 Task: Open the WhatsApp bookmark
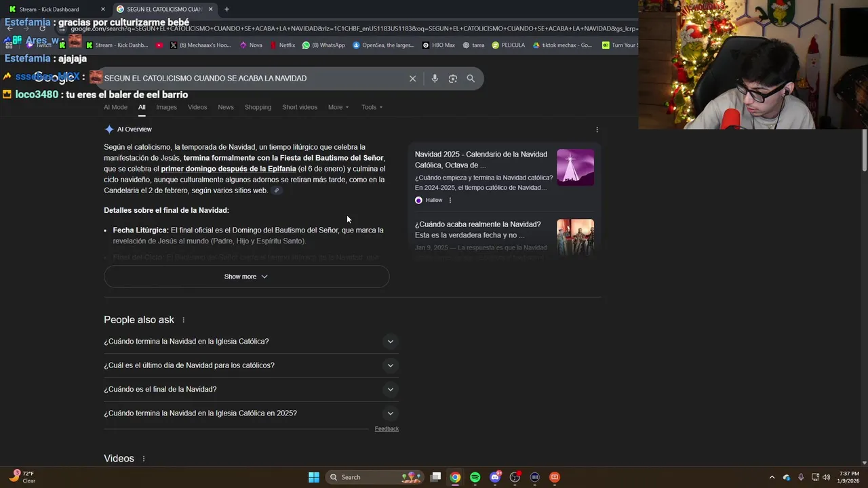[x=323, y=45]
